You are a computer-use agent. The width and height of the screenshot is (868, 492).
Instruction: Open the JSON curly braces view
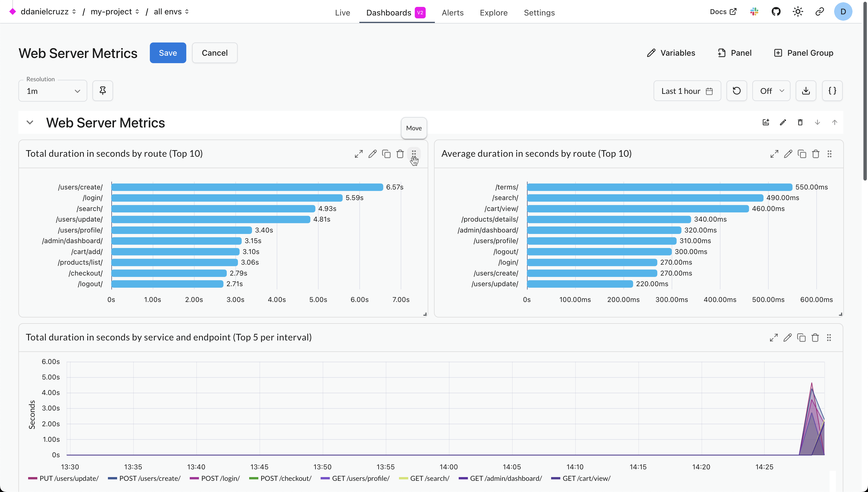(x=832, y=90)
